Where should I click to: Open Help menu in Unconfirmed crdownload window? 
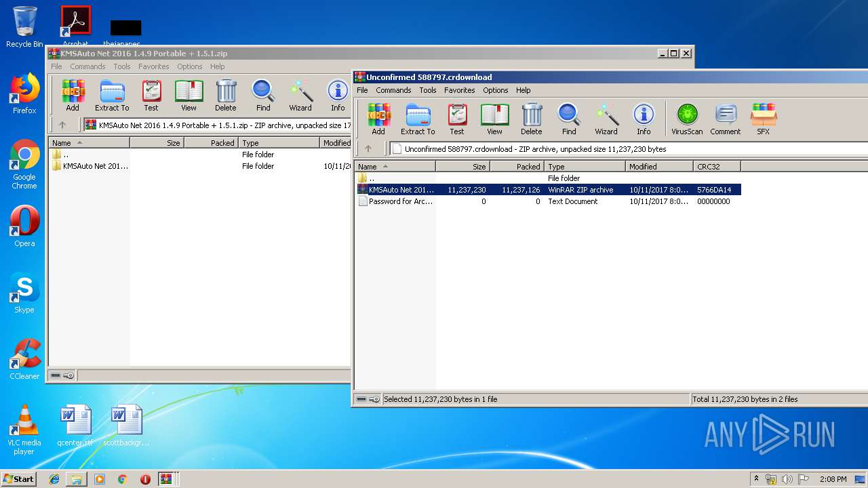coord(523,90)
